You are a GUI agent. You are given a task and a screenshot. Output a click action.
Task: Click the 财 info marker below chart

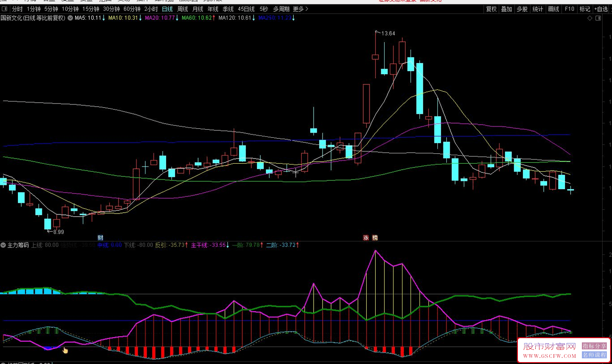click(x=100, y=237)
